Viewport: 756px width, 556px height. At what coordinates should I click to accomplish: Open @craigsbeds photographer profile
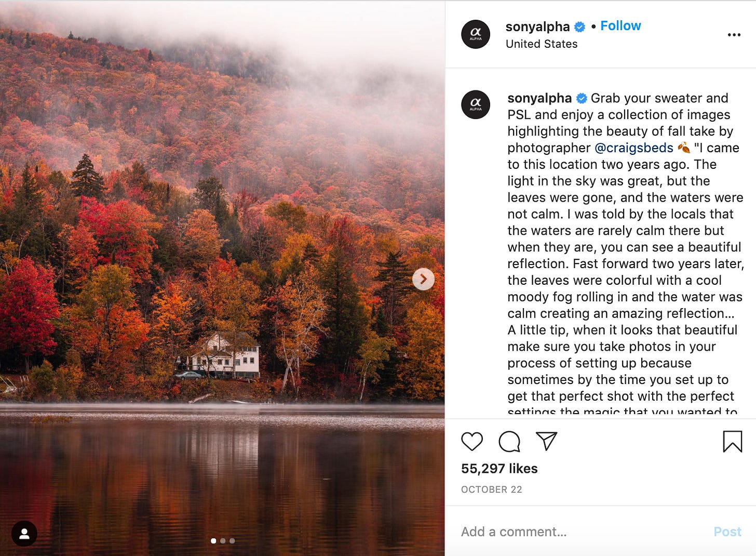point(633,148)
